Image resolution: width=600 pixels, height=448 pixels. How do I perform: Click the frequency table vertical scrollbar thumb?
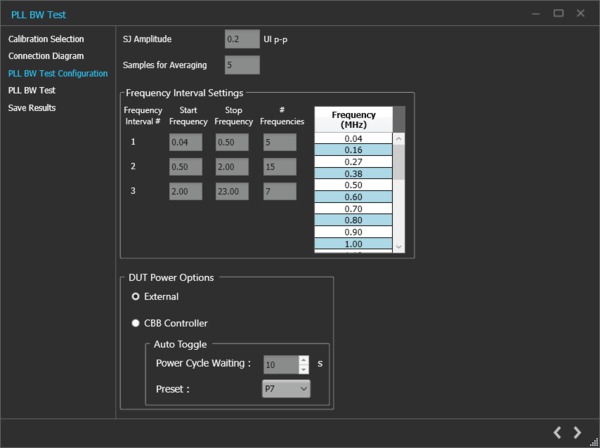click(399, 162)
